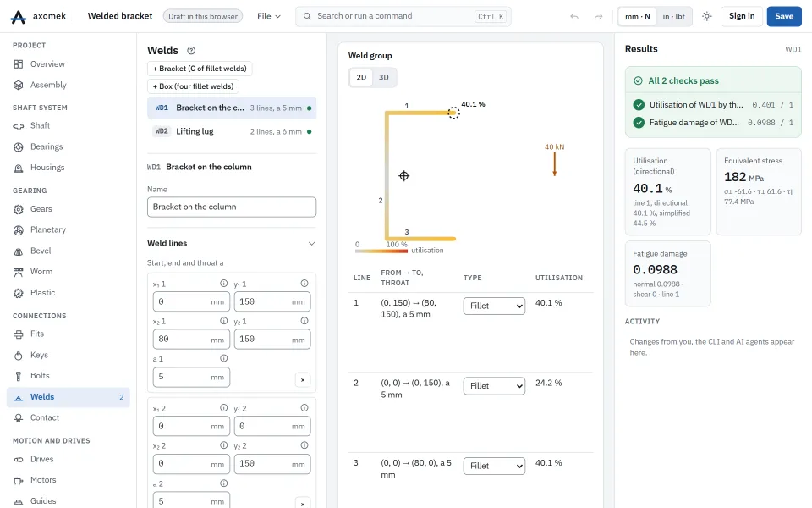Open Motors in the sidebar
The image size is (812, 508).
pyautogui.click(x=69, y=480)
